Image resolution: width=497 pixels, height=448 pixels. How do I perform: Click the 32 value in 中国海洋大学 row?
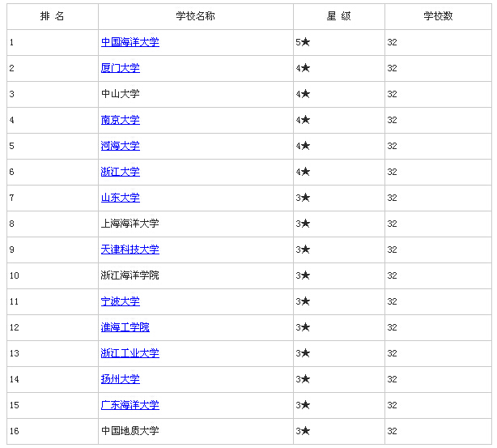coord(392,42)
